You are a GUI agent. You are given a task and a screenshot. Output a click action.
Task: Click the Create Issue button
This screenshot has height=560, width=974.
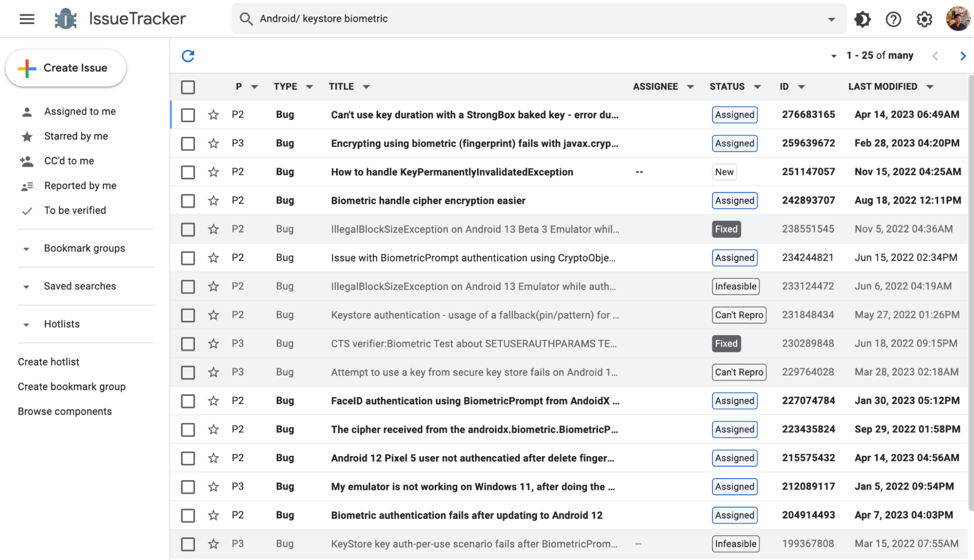coord(66,68)
